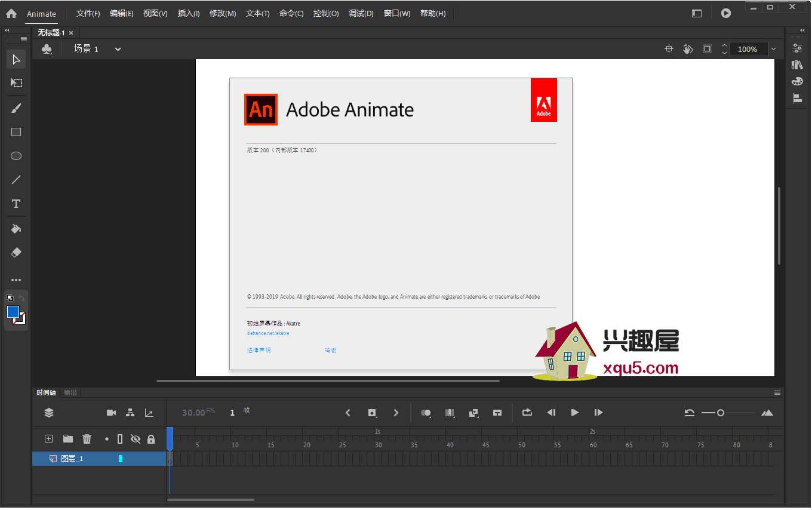Viewport: 812px width, 510px height.
Task: Go to next keyframe arrow
Action: (396, 413)
